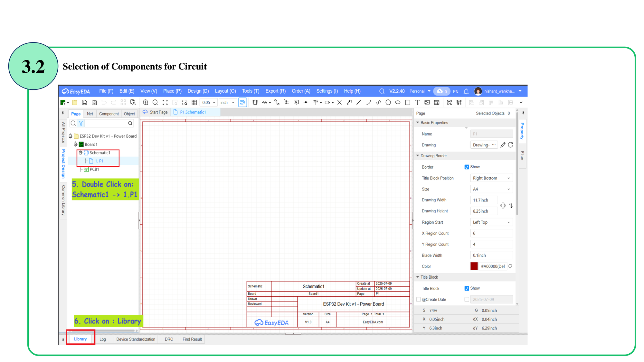Open the Common Library side tab
Viewport: 644px width, 362px height.
coord(63,200)
